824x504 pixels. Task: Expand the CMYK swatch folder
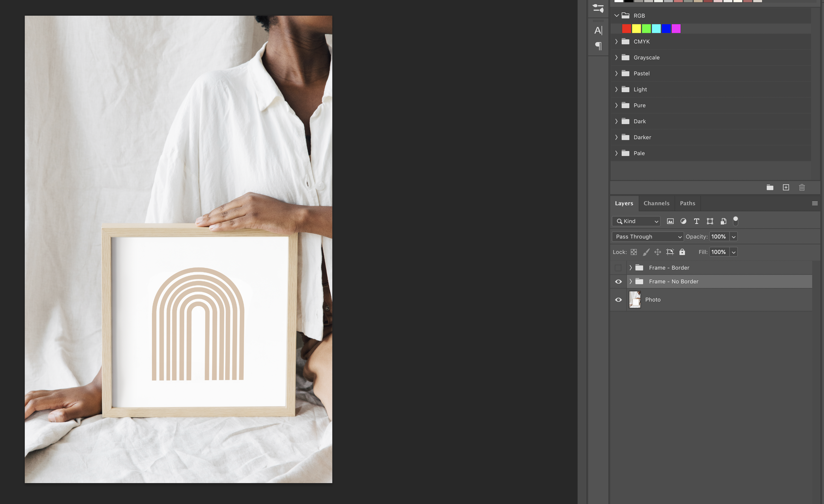coord(616,42)
